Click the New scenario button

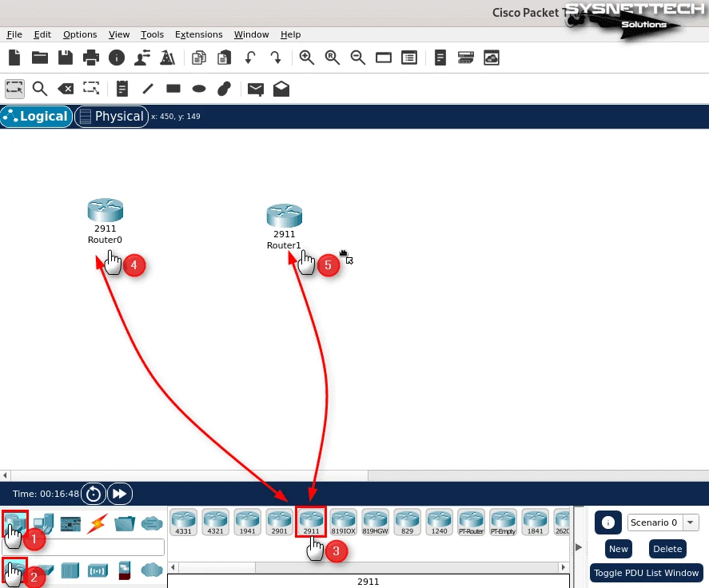(x=618, y=549)
